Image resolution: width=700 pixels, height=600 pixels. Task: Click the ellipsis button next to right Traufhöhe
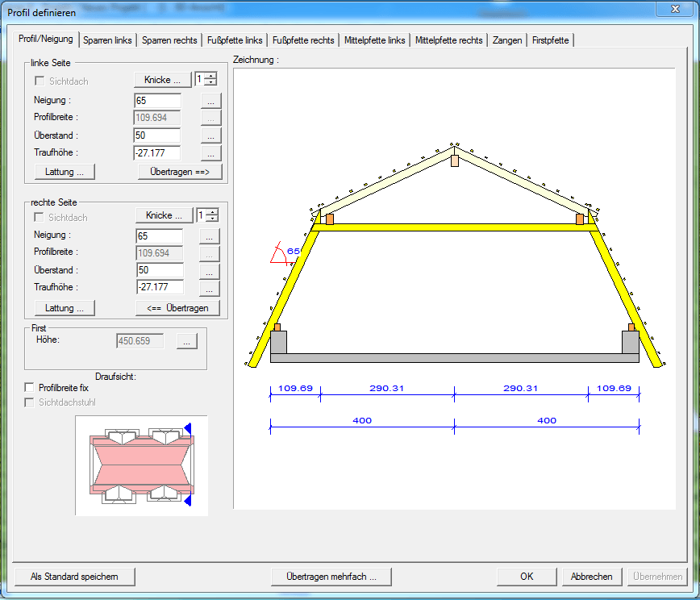(210, 288)
